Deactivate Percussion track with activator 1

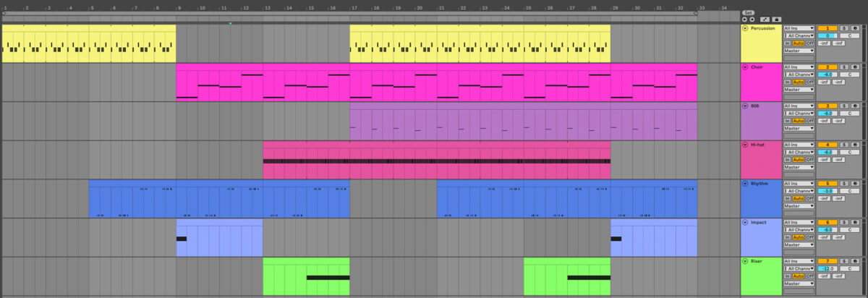[827, 28]
